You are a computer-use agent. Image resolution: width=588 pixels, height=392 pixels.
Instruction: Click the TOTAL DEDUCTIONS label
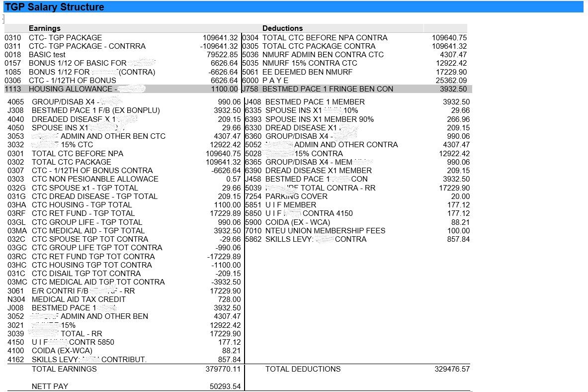[x=303, y=369]
